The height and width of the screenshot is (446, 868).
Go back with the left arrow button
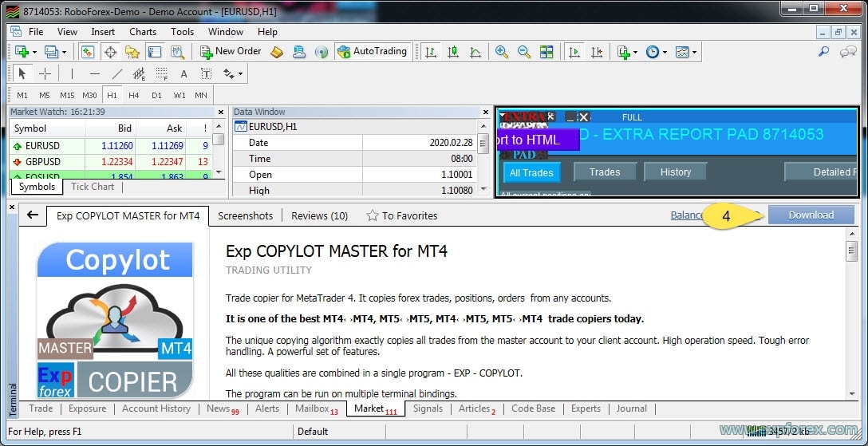coord(33,215)
